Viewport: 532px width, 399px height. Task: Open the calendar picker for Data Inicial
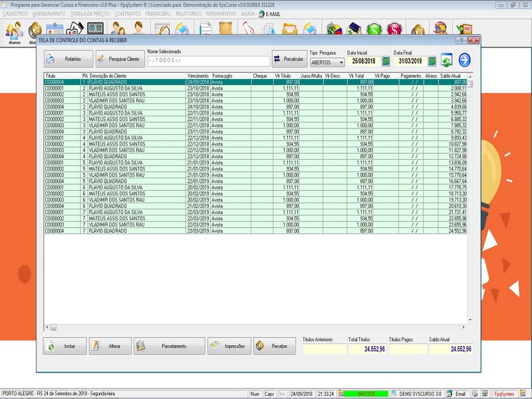click(386, 62)
